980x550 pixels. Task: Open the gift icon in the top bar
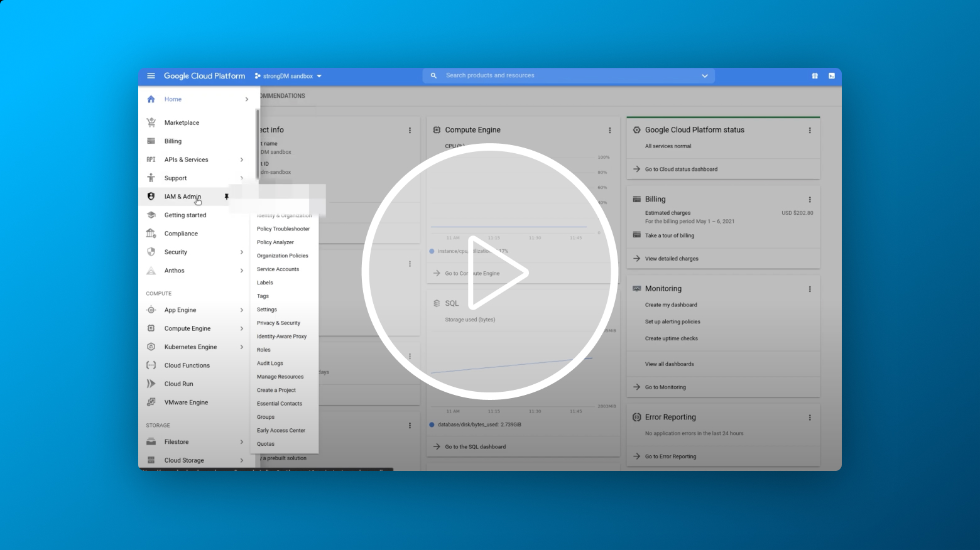pos(815,76)
